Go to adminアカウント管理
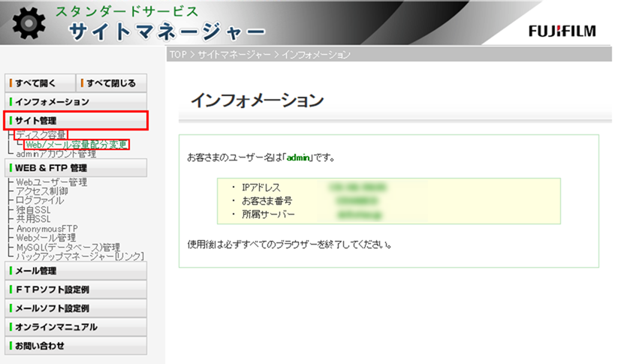Image resolution: width=618 pixels, height=364 pixels. point(56,154)
